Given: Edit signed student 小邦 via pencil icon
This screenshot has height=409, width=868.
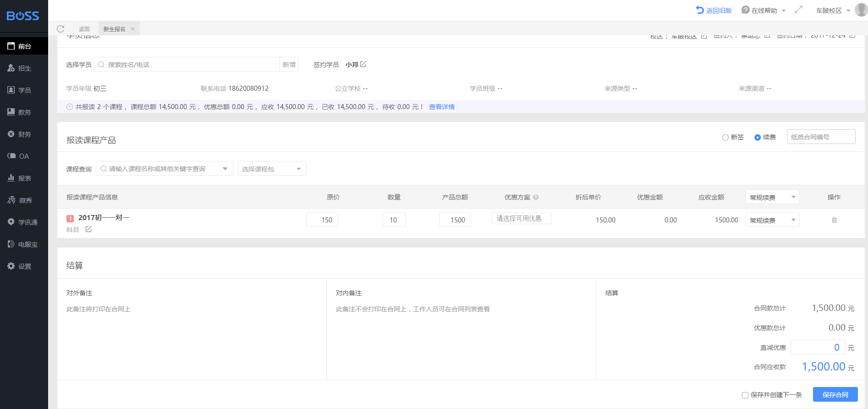Looking at the screenshot, I should click(363, 64).
